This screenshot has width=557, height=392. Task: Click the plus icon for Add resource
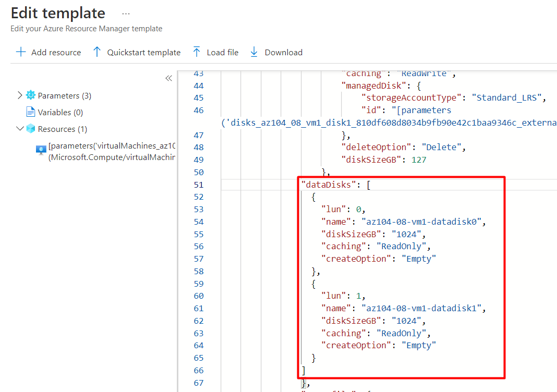coord(21,52)
